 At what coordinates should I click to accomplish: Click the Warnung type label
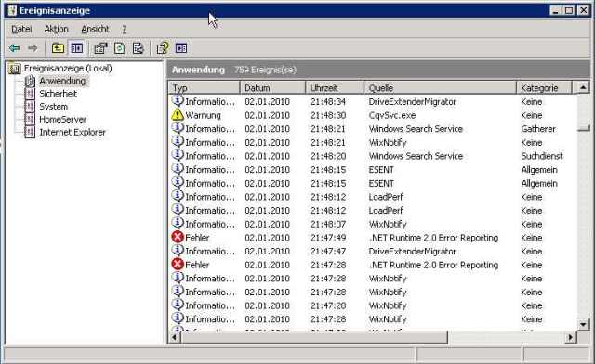pos(203,115)
